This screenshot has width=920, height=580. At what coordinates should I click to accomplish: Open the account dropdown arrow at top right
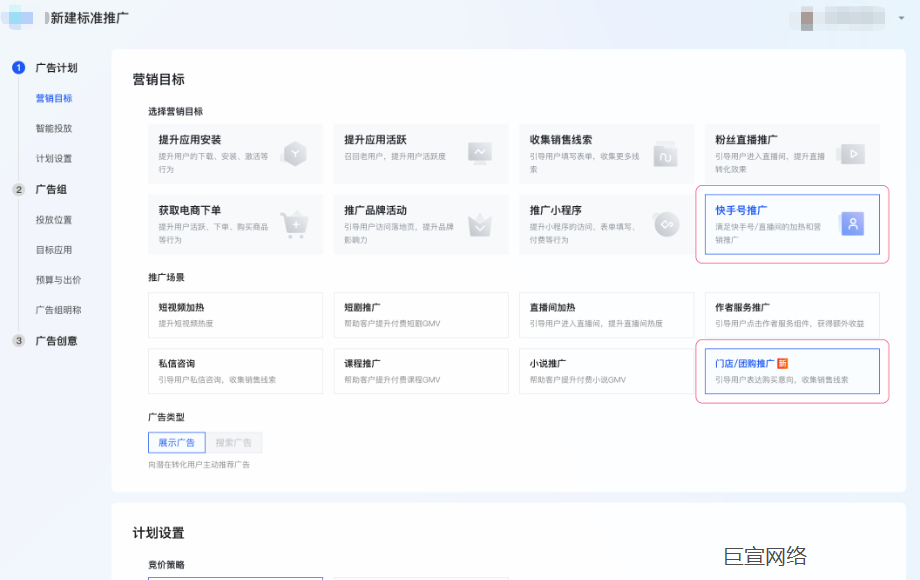pyautogui.click(x=901, y=18)
